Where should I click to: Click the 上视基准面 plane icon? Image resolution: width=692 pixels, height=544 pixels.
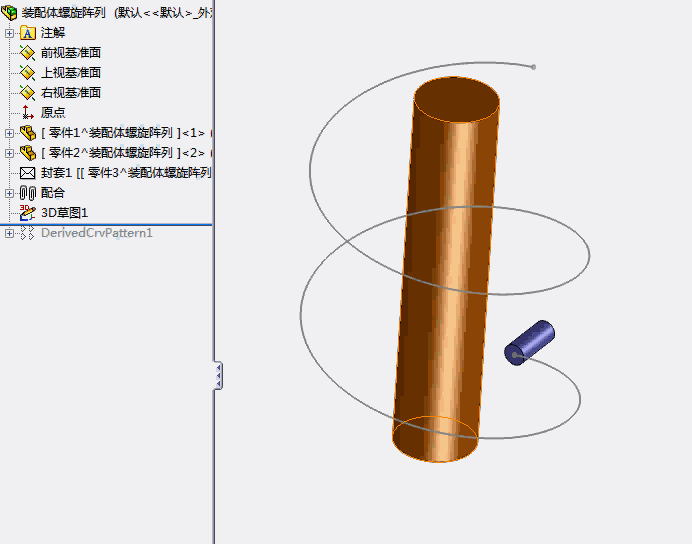(27, 73)
